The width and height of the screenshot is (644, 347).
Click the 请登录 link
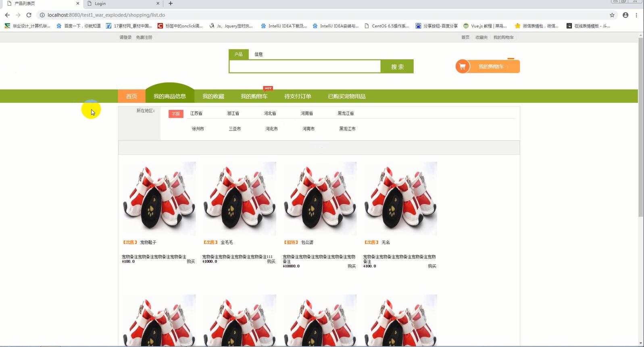(125, 37)
